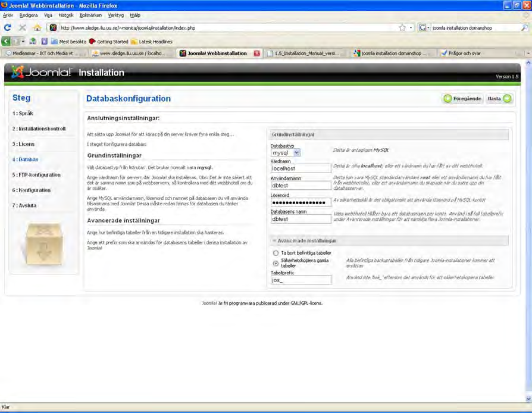This screenshot has width=532, height=413.
Task: Open Getting Started bookmark
Action: (109, 42)
